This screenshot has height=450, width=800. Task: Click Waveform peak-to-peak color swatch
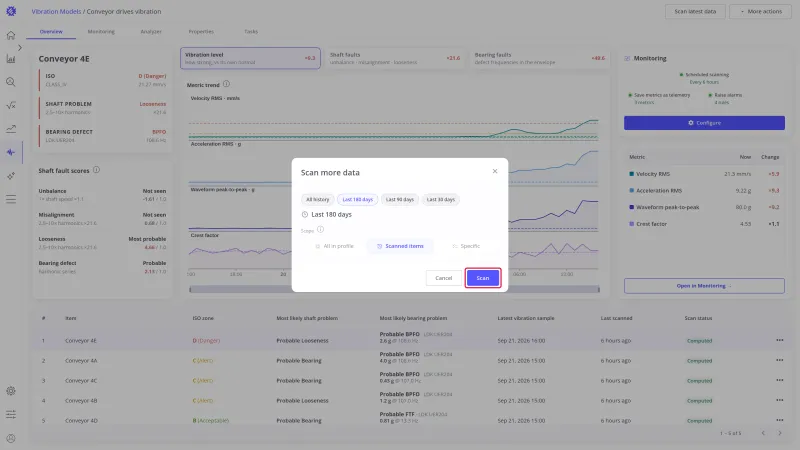coord(632,207)
